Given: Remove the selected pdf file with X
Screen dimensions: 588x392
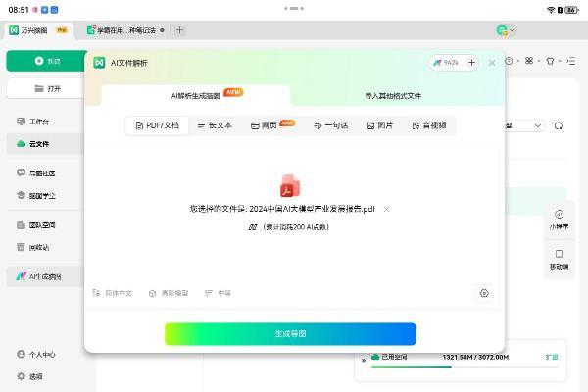Looking at the screenshot, I should [x=386, y=209].
